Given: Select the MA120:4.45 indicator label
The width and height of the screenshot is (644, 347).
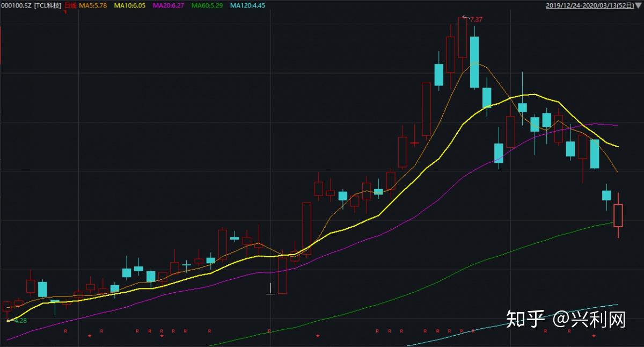Looking at the screenshot, I should point(247,5).
